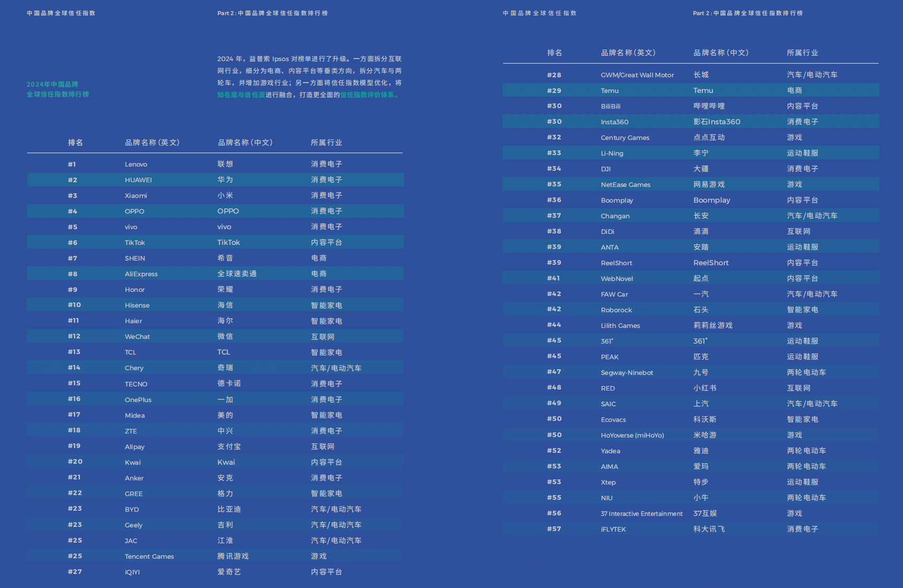Click the ANTA brand name
This screenshot has width=903, height=588.
point(610,248)
